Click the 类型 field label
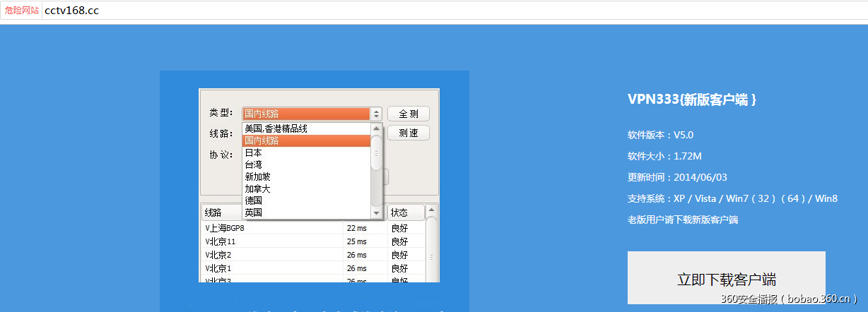 pos(221,113)
